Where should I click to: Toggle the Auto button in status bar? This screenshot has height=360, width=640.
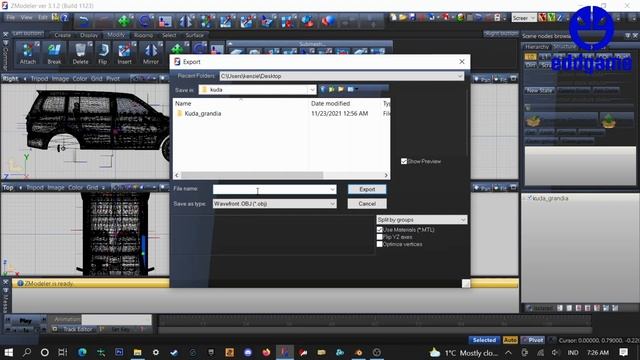coord(510,340)
